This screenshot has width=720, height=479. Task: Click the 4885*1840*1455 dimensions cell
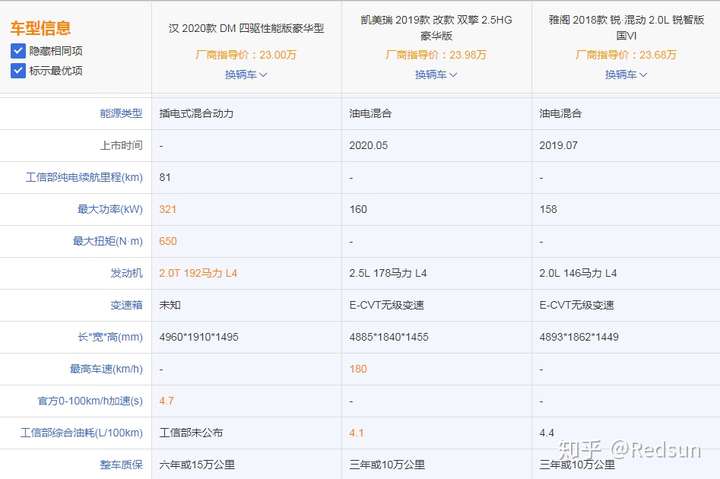pos(389,337)
